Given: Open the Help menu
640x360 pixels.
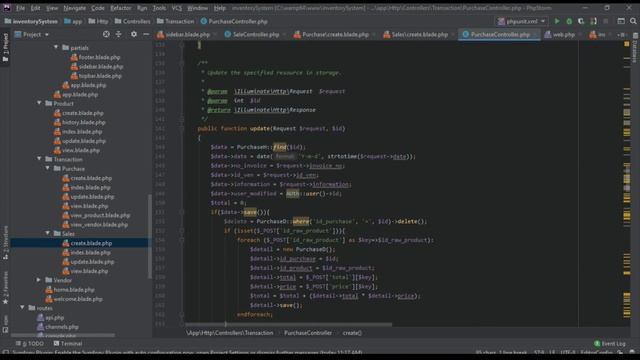Looking at the screenshot, I should tap(220, 8).
